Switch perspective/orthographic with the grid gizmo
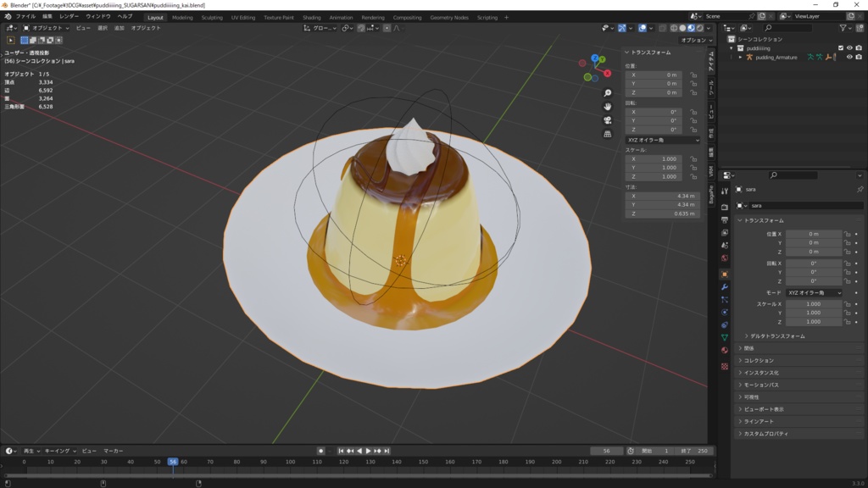Viewport: 868px width, 488px height. (x=608, y=134)
